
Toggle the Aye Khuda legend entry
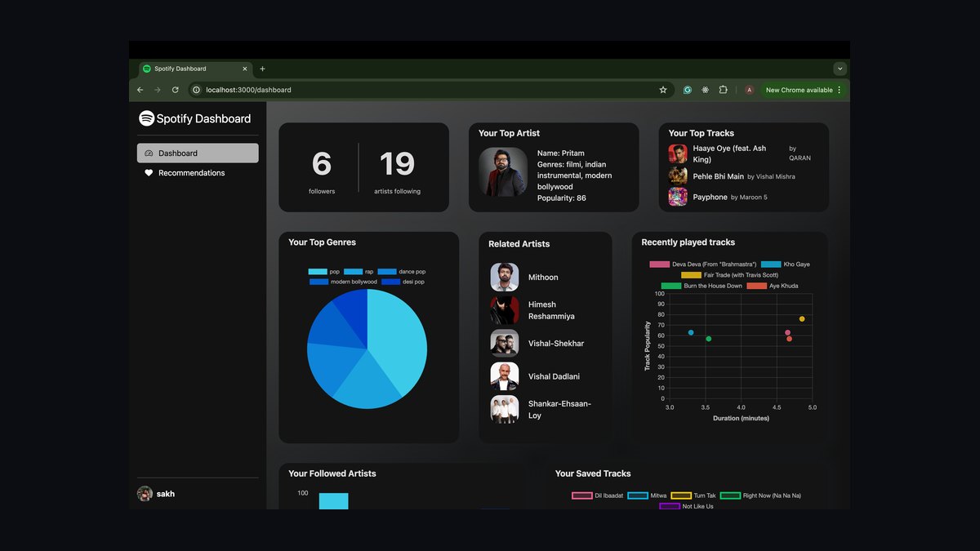pos(773,286)
